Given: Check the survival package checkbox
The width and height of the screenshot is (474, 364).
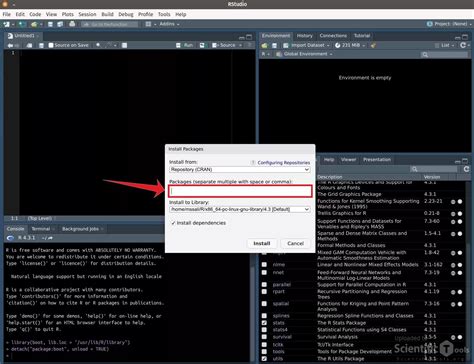Looking at the screenshot, I should click(x=264, y=337).
